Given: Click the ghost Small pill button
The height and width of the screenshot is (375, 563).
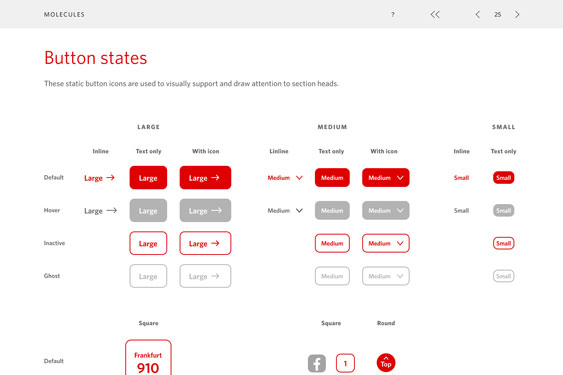Looking at the screenshot, I should click(x=503, y=276).
